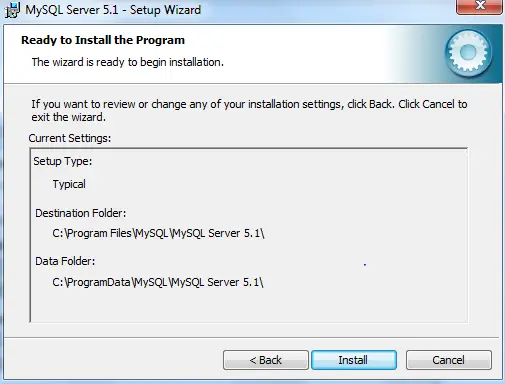Click the ProgramData data folder path
This screenshot has height=384, width=505.
[158, 282]
